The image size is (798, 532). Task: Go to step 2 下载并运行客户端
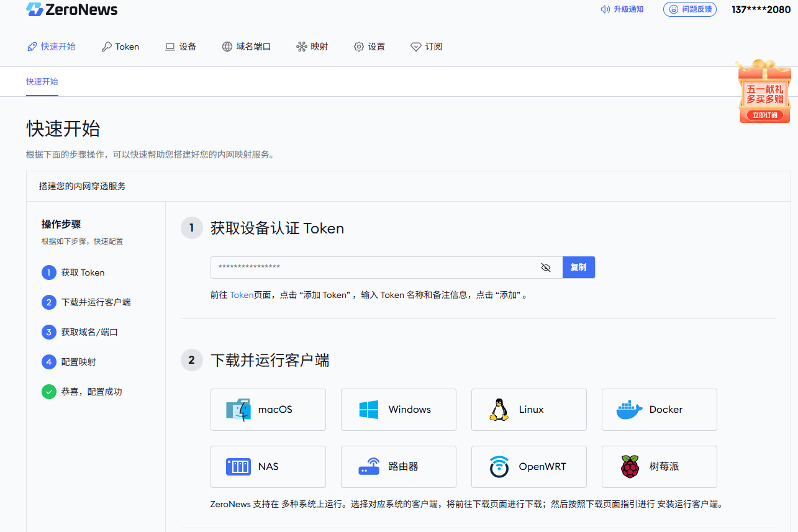pos(86,302)
